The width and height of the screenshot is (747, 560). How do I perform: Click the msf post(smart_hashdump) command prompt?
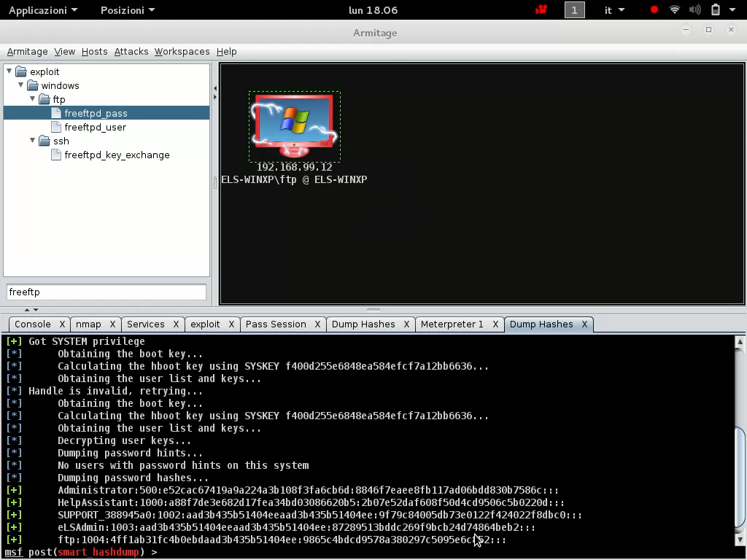click(81, 553)
